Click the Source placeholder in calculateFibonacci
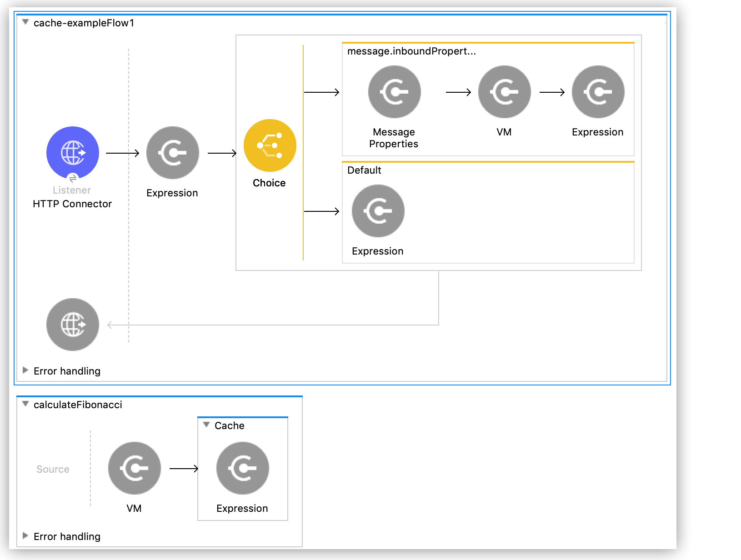This screenshot has height=560, width=741. (x=53, y=469)
